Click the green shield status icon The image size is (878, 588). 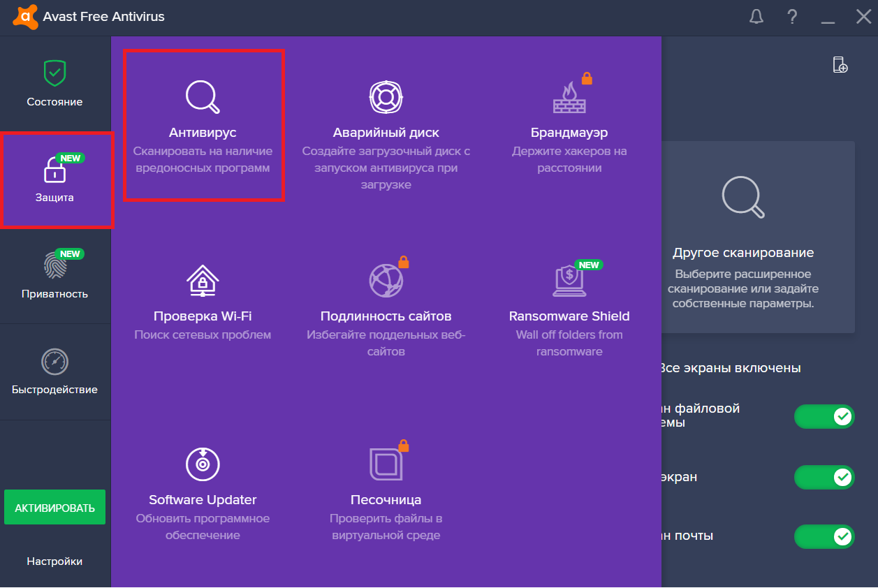[x=54, y=73]
